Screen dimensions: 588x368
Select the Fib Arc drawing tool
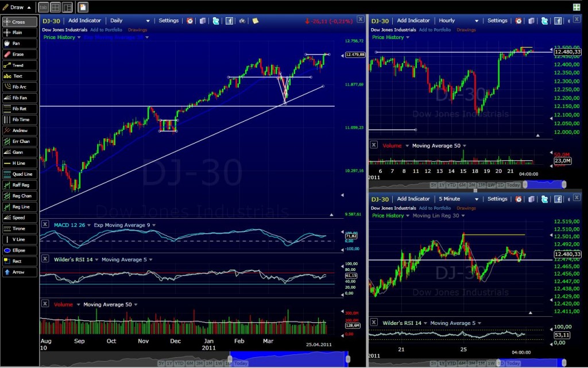click(x=20, y=87)
